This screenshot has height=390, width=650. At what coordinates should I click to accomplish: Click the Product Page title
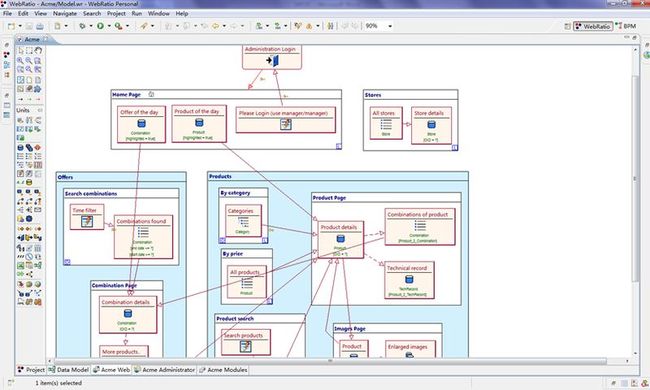329,198
